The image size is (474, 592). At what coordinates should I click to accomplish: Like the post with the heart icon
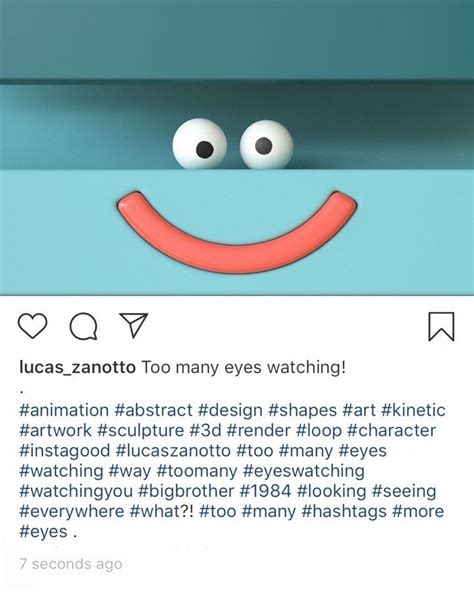pyautogui.click(x=32, y=325)
